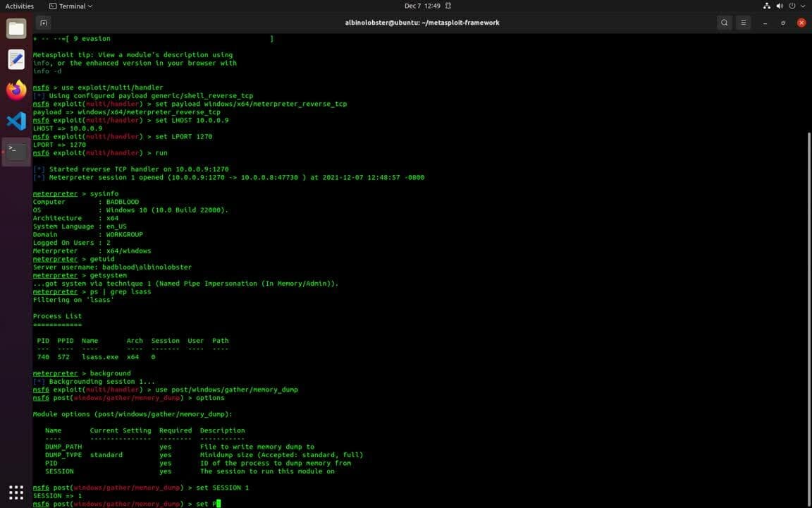Click the 'WORKGROUP' domain value

pyautogui.click(x=124, y=234)
